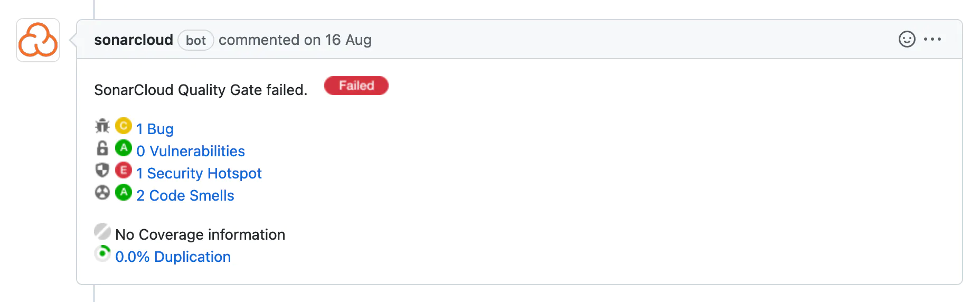This screenshot has width=980, height=302.
Task: Click the red E rating badge
Action: [124, 170]
